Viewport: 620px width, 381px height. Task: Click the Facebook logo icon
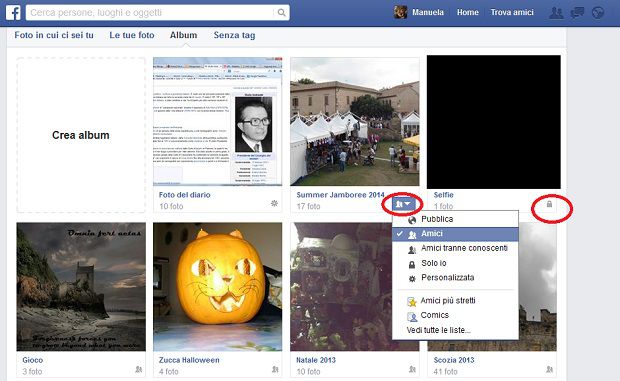pos(13,13)
